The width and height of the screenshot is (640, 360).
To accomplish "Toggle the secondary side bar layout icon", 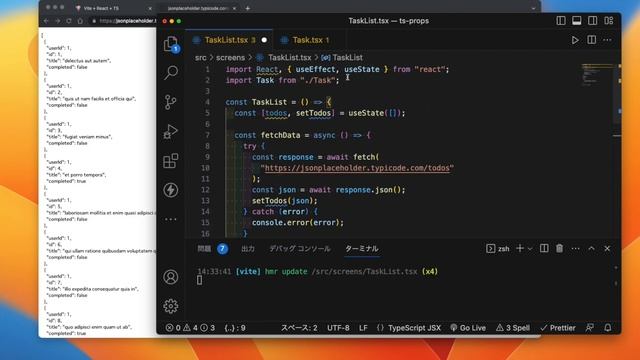I will [593, 21].
